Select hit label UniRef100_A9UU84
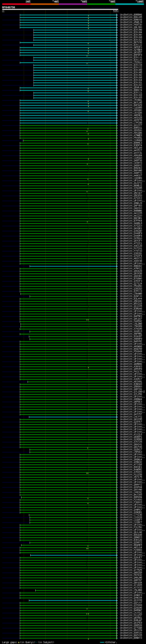This screenshot has width=146, height=644. coord(131,155)
